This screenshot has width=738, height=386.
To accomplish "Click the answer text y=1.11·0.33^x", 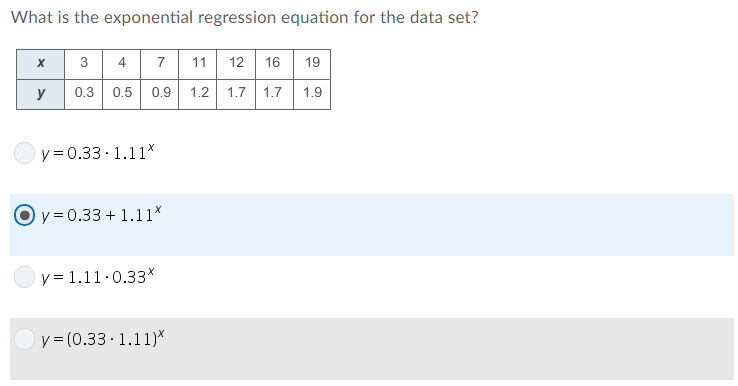I will tap(98, 276).
